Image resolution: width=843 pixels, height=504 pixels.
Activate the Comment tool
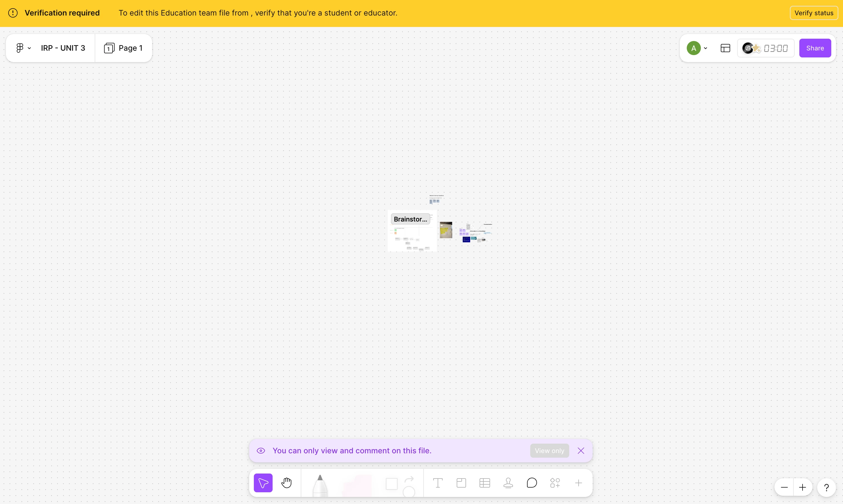531,483
